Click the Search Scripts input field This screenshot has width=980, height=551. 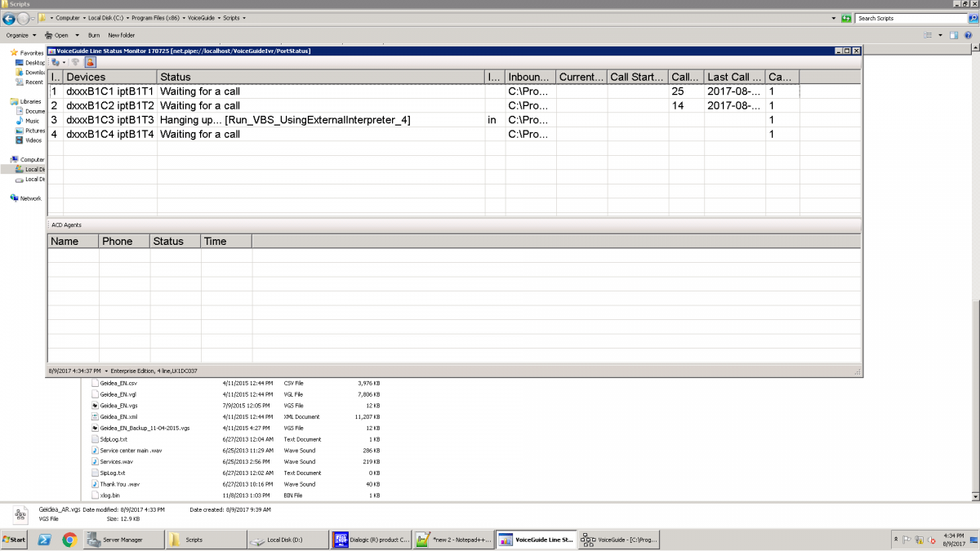point(905,18)
